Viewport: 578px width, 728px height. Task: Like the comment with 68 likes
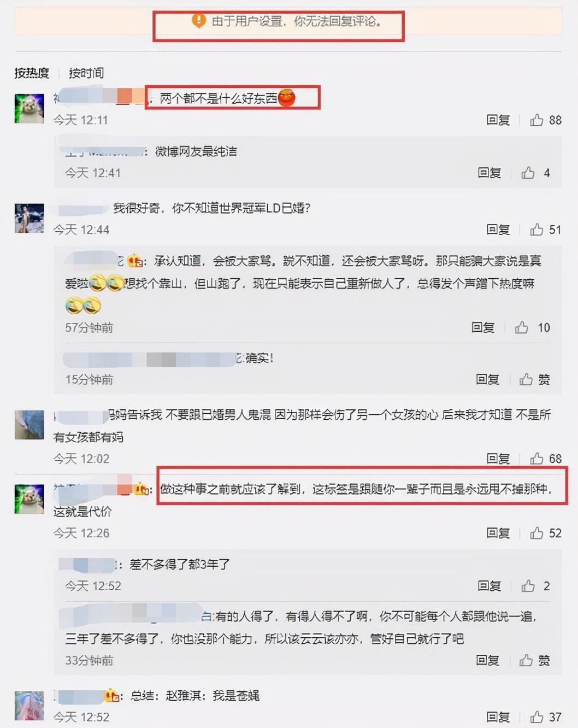[536, 459]
